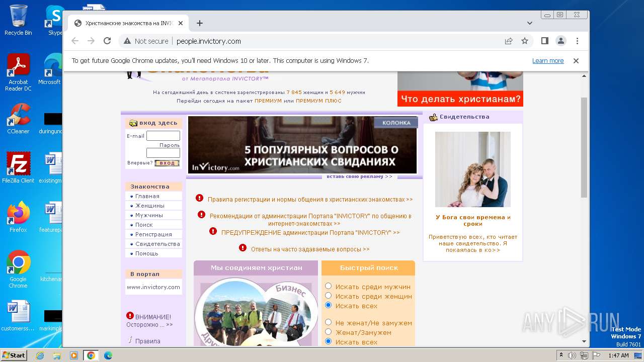
Task: Launch CCleaner from desktop
Action: (18, 119)
